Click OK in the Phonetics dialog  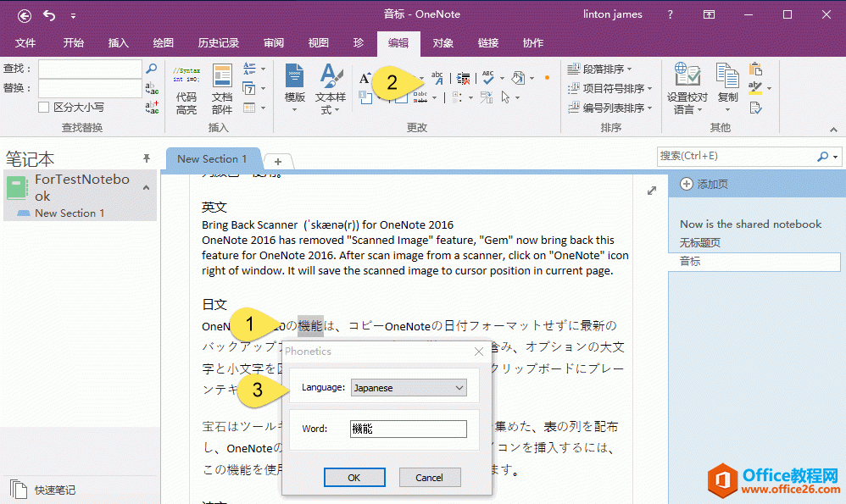(354, 478)
